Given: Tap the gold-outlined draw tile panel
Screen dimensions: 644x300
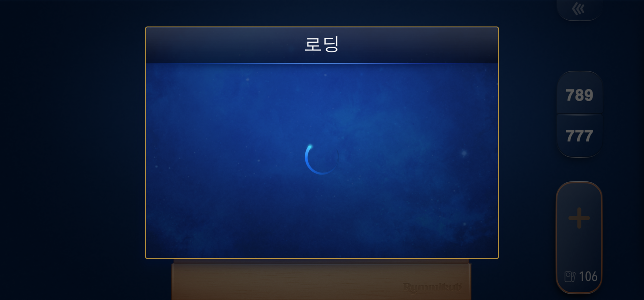Looking at the screenshot, I should [x=579, y=238].
